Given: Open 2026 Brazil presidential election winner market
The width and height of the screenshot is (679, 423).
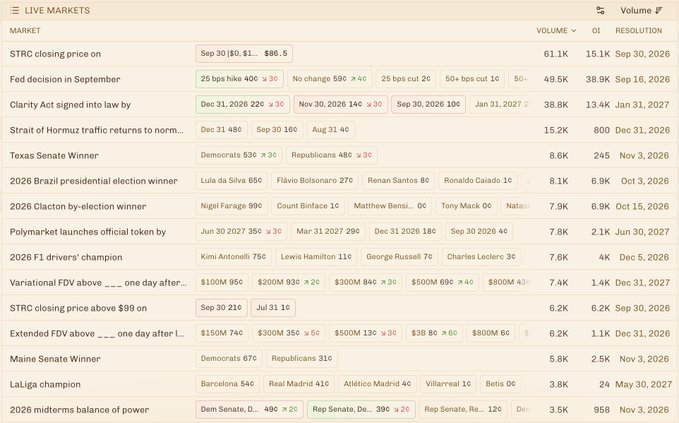Looking at the screenshot, I should 94,181.
